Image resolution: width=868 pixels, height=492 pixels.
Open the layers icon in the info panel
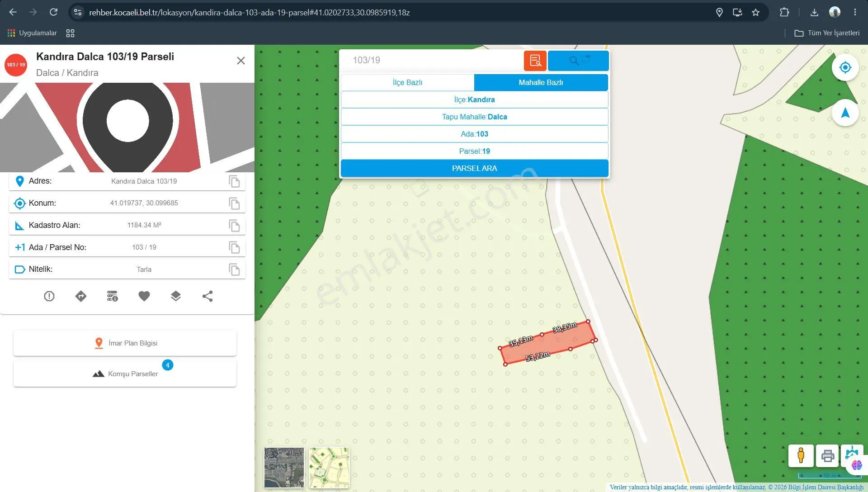[x=176, y=296]
